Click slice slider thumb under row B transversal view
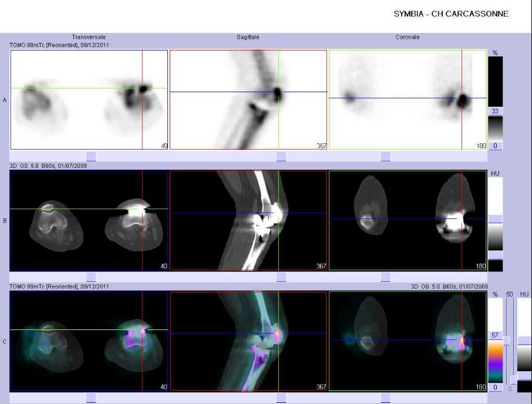 click(91, 277)
